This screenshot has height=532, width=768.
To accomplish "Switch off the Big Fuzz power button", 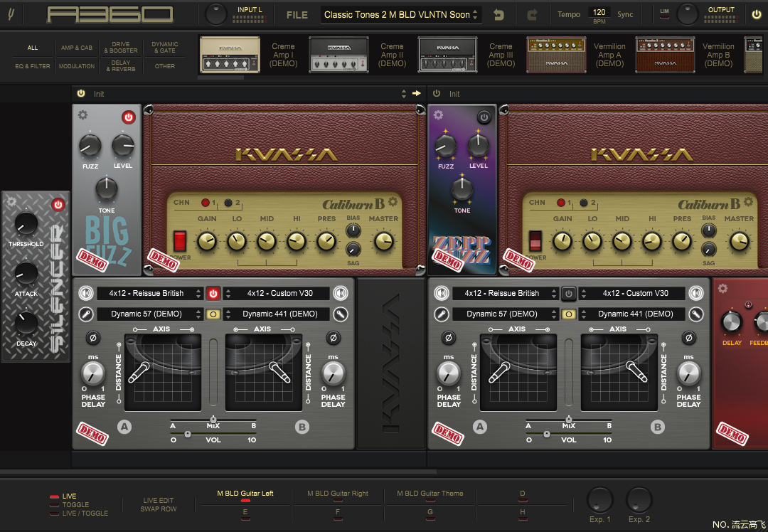I will 128,117.
